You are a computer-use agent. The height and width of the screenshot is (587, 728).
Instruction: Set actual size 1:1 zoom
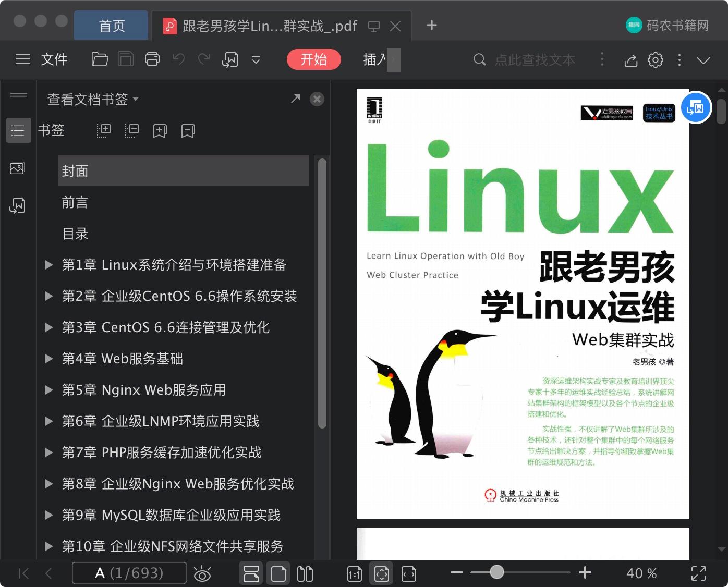355,573
